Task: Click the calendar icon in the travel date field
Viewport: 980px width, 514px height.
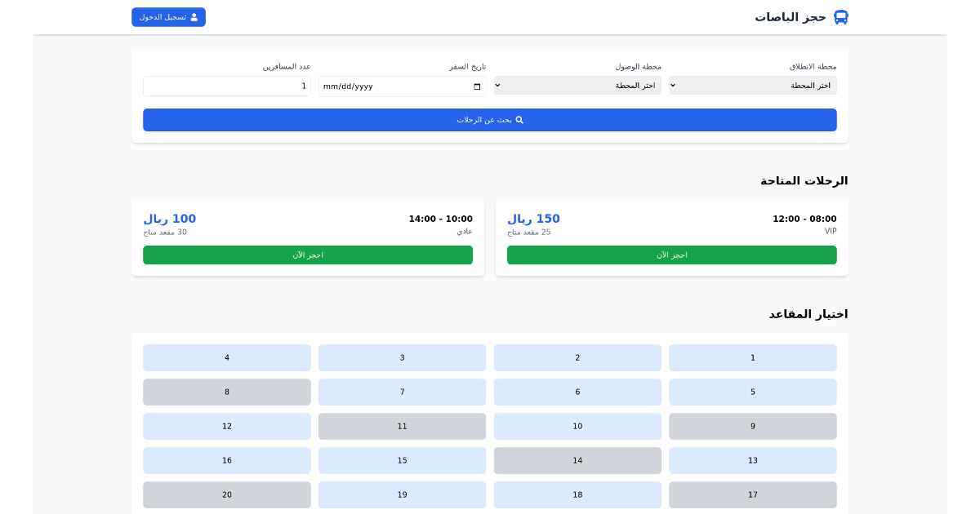Action: [476, 86]
